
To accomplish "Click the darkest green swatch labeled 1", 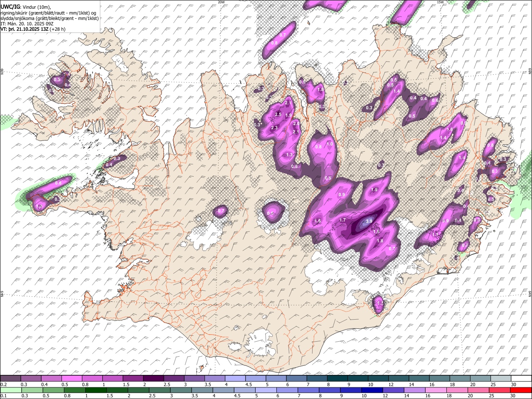I will point(96,390).
